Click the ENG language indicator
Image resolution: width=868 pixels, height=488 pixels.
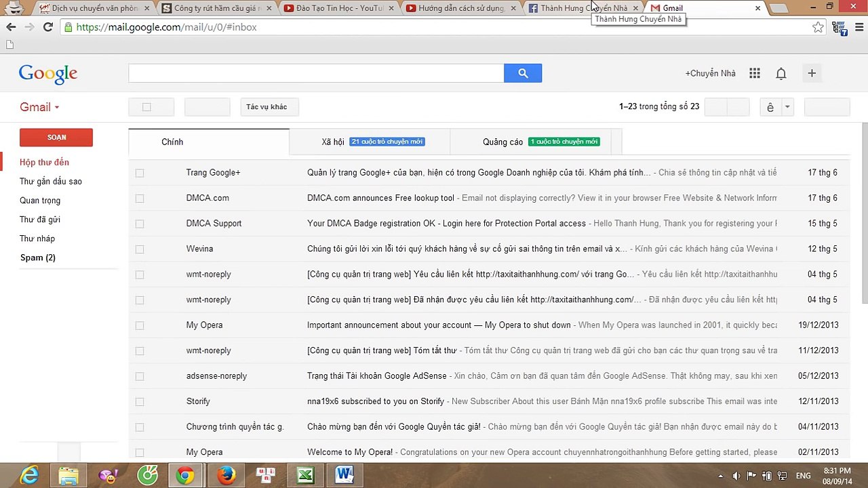803,476
